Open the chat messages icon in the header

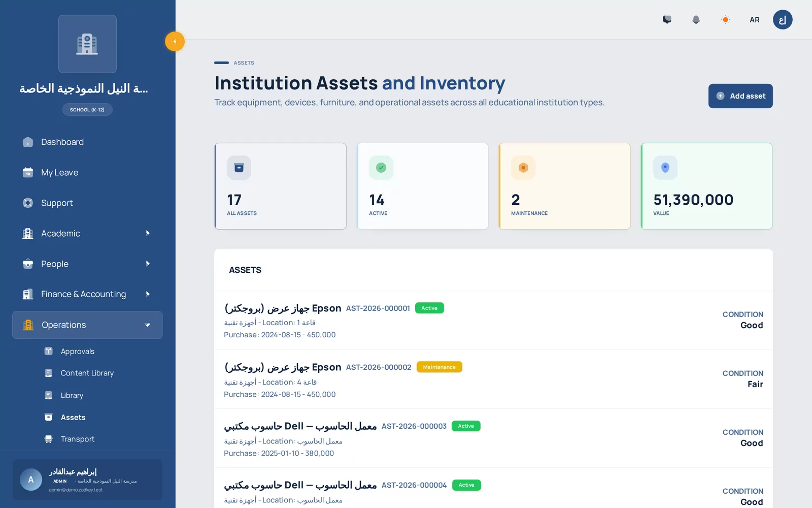pyautogui.click(x=667, y=20)
